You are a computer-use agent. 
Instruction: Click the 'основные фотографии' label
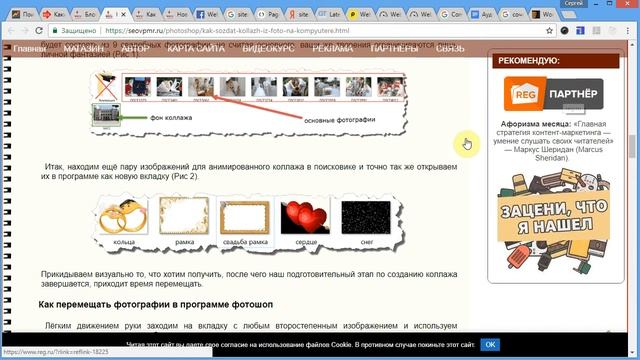point(340,120)
